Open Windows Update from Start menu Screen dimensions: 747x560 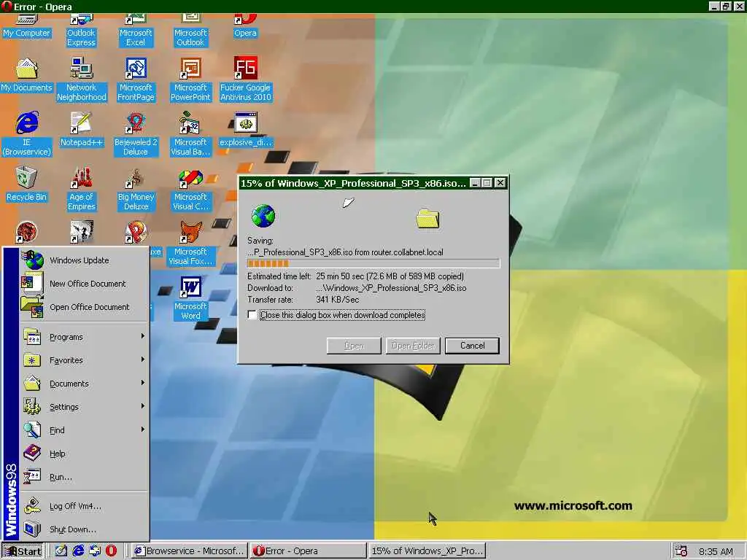pyautogui.click(x=84, y=260)
